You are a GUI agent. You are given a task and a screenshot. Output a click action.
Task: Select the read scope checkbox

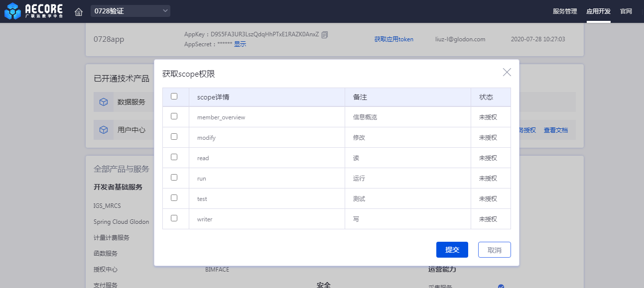point(174,157)
